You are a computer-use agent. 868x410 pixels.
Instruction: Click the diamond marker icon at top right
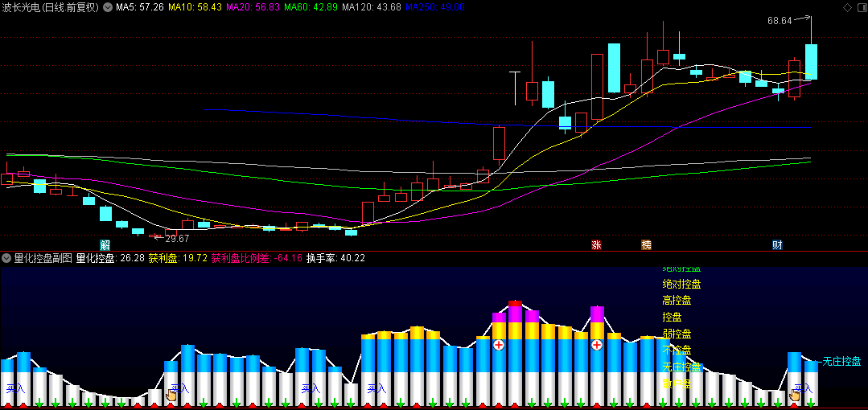[x=847, y=8]
